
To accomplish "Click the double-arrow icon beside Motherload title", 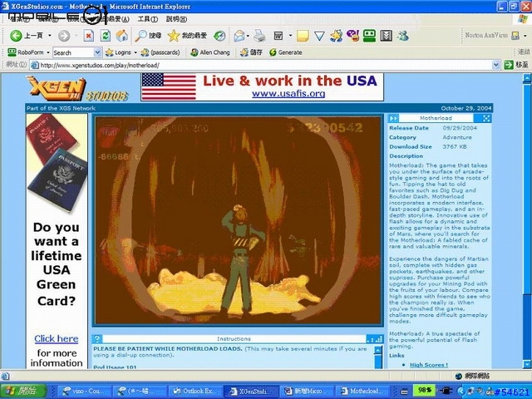I will (x=393, y=118).
